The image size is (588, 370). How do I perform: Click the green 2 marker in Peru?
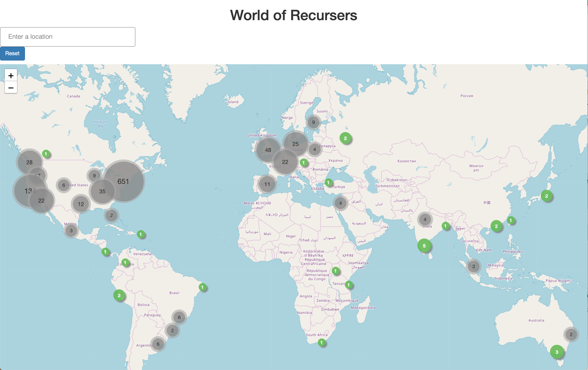click(x=119, y=295)
